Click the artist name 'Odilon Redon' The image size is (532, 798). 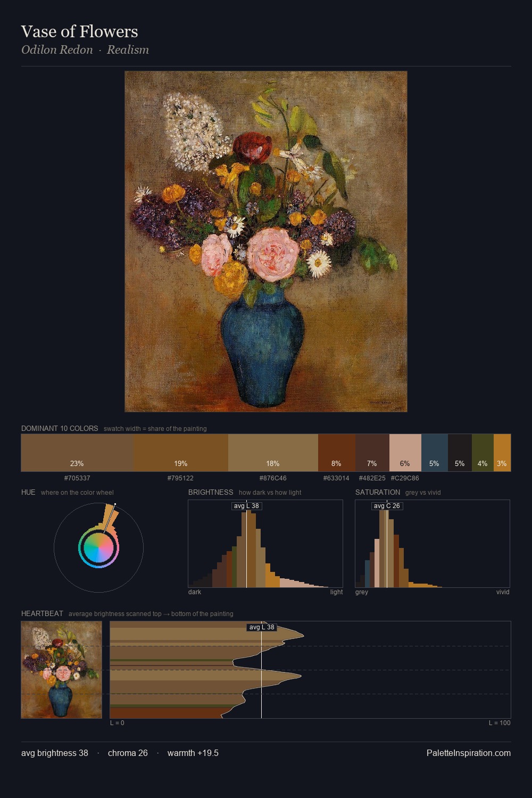click(57, 49)
